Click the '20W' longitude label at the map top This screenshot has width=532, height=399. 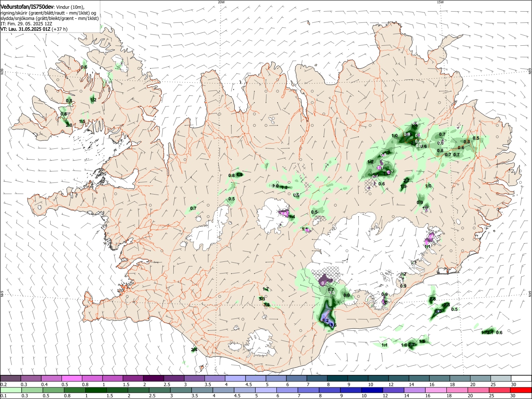(x=221, y=2)
